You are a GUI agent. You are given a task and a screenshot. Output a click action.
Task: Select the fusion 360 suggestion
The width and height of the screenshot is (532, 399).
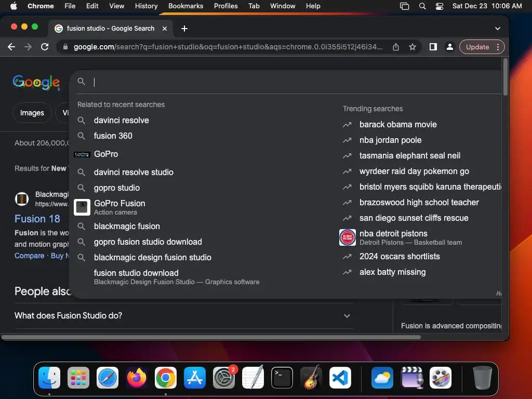click(113, 136)
